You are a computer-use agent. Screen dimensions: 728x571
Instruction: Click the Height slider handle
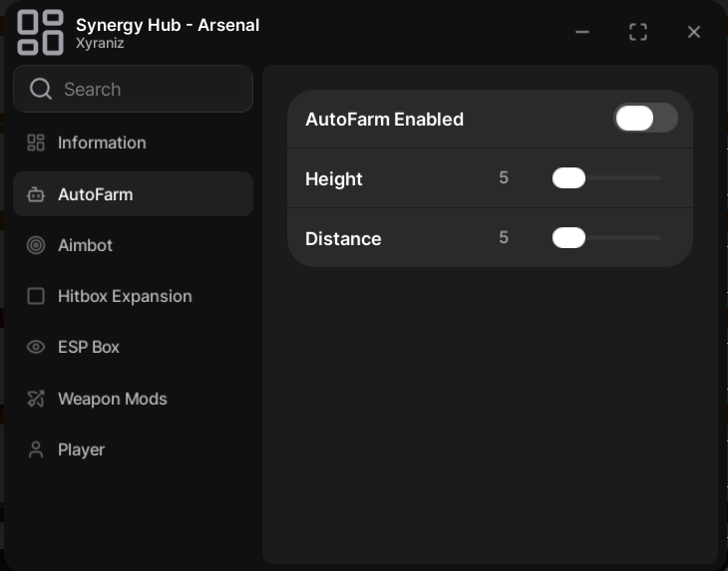[x=568, y=178]
